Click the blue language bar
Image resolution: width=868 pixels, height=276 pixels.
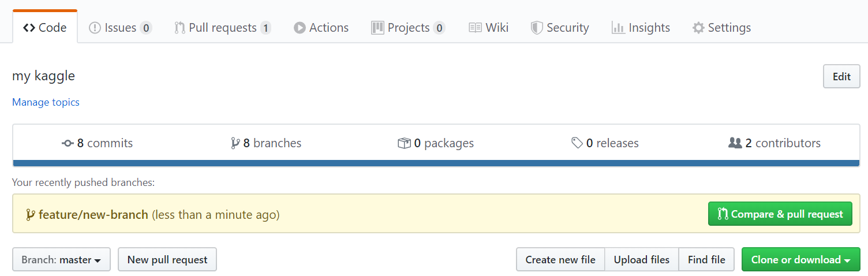436,163
